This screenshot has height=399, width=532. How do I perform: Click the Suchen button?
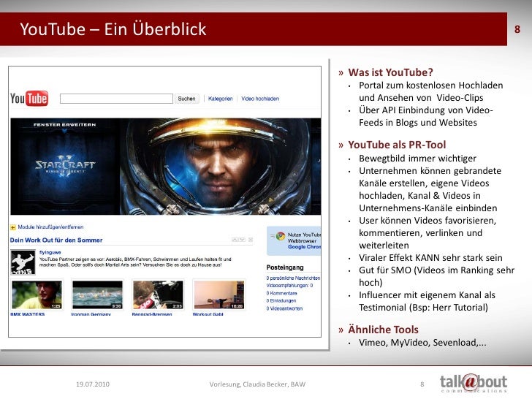click(186, 99)
